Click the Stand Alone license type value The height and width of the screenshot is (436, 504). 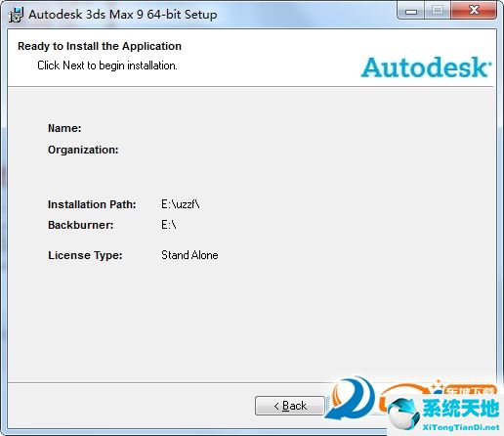pos(189,255)
